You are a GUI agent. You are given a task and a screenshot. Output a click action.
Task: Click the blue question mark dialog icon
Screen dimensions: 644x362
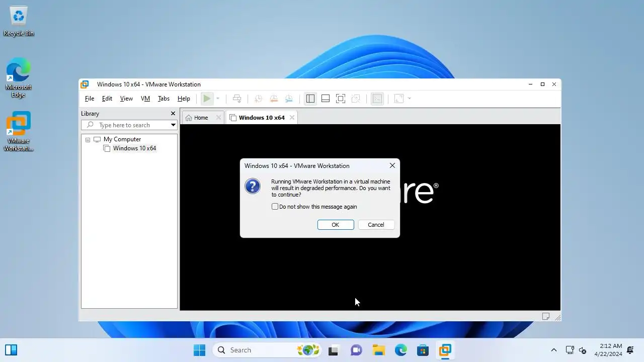tap(253, 186)
